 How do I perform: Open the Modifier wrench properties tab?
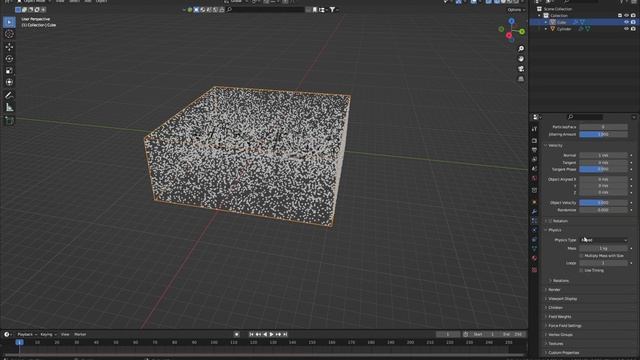pyautogui.click(x=534, y=211)
